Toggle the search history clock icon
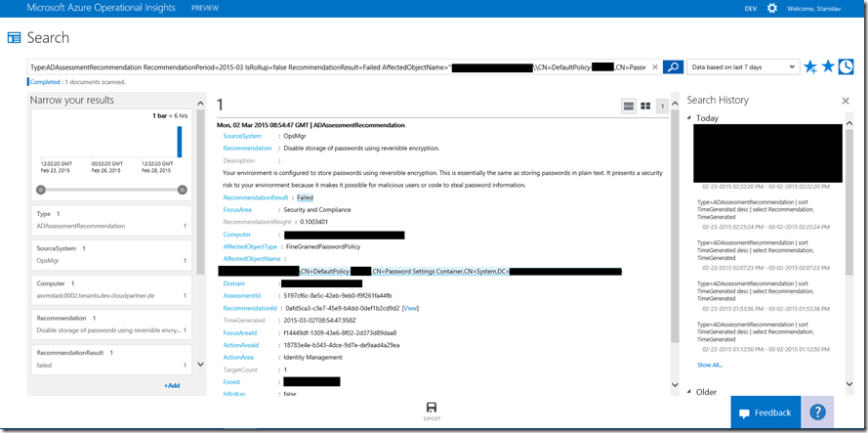Image resolution: width=868 pixels, height=433 pixels. (x=846, y=66)
